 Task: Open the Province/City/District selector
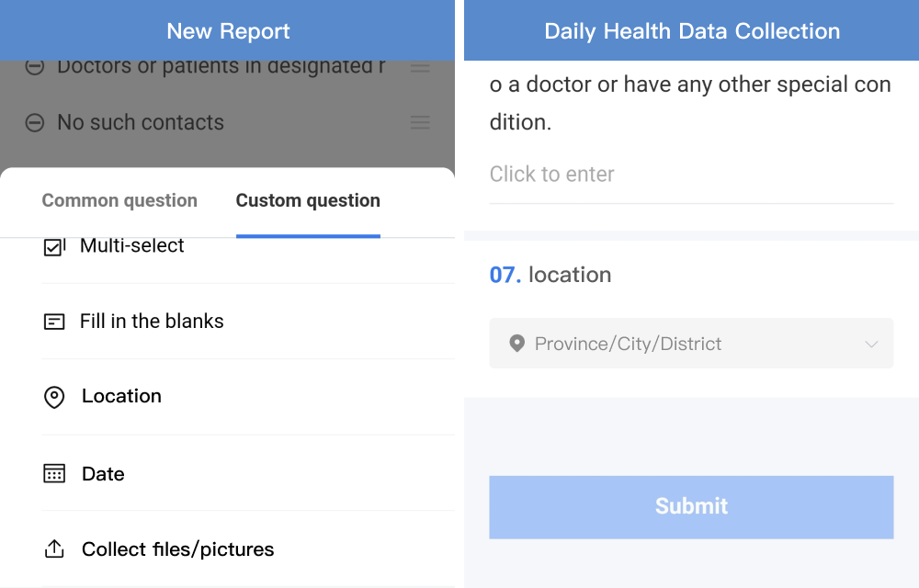(x=692, y=344)
